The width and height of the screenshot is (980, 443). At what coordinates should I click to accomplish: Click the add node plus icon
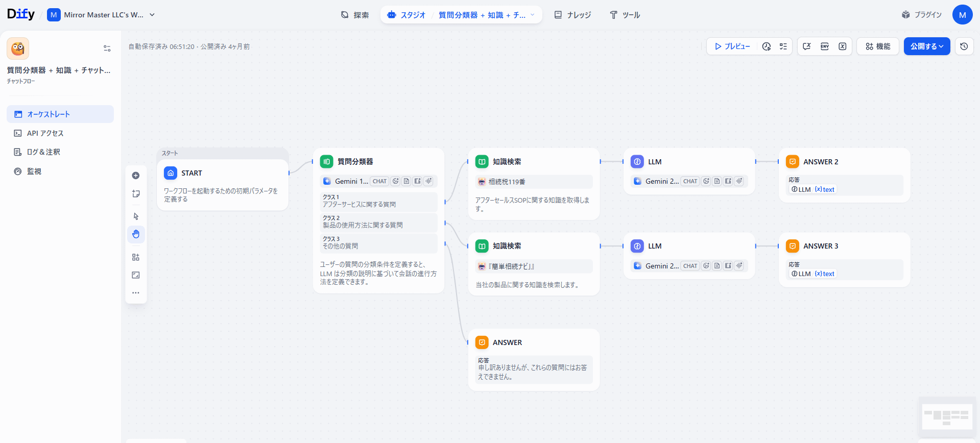pyautogui.click(x=136, y=176)
